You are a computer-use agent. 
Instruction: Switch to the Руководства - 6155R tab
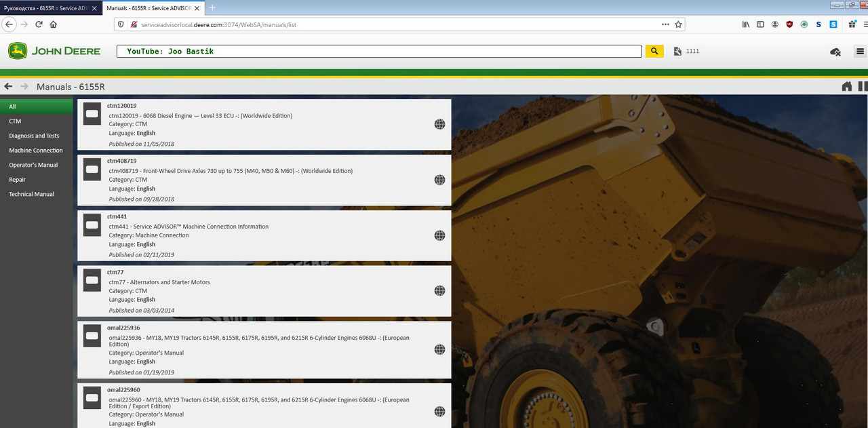(51, 7)
